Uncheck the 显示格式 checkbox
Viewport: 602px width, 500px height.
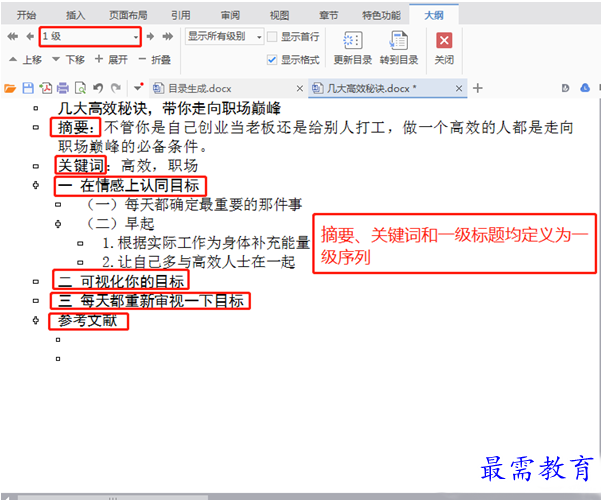click(x=272, y=60)
